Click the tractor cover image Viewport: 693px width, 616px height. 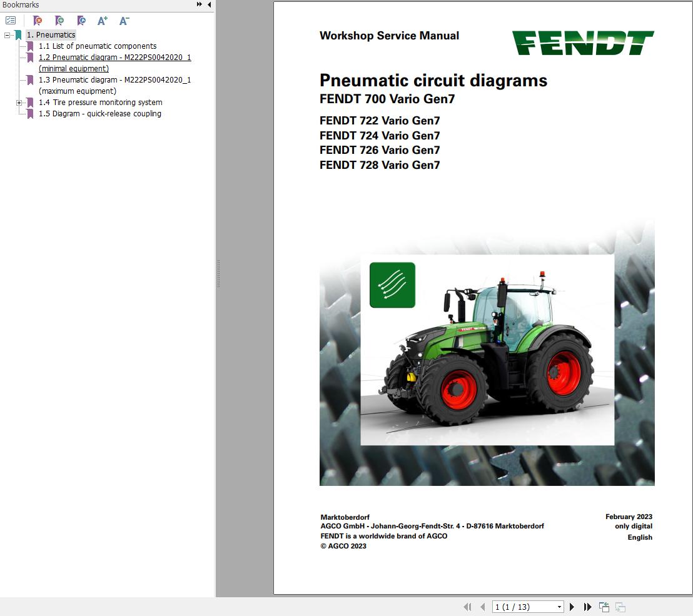click(487, 350)
